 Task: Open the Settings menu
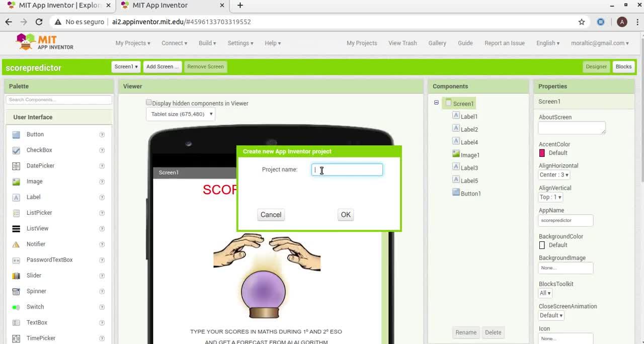[240, 43]
